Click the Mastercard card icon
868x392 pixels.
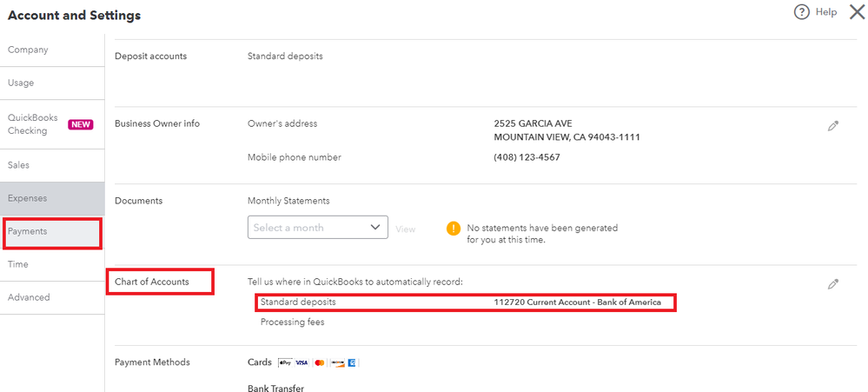pos(319,362)
